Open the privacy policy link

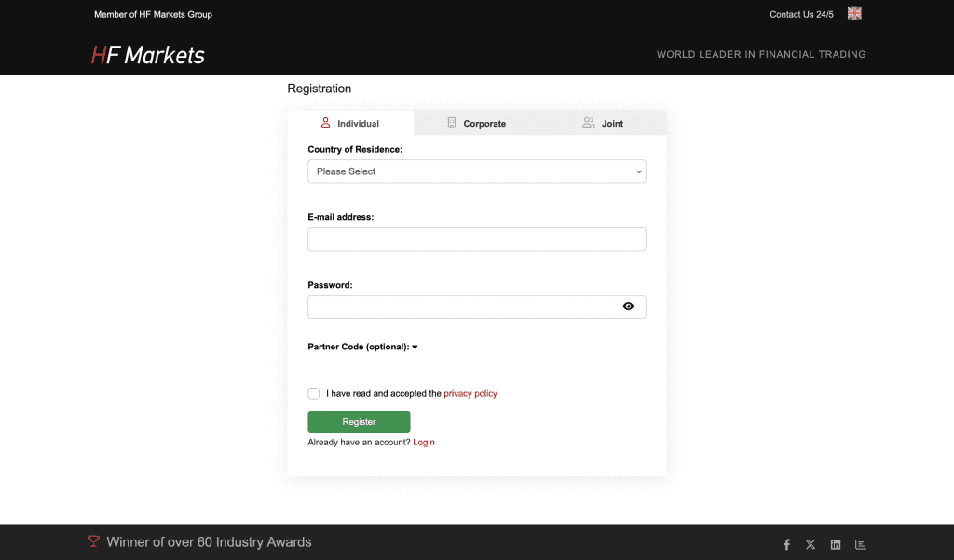pyautogui.click(x=470, y=394)
